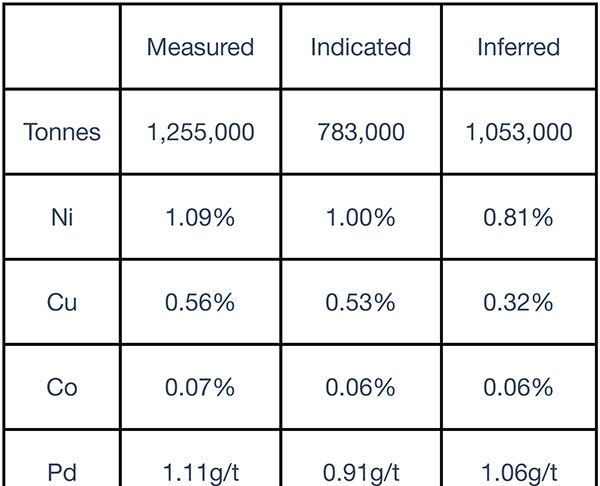This screenshot has height=486, width=600.
Task: Select the Pd row label
Action: click(x=62, y=472)
